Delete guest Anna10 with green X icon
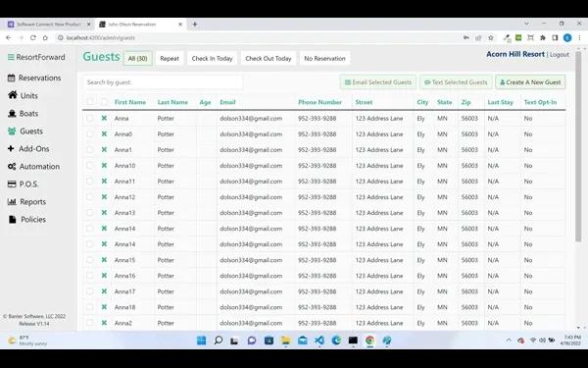588x368 pixels. tap(104, 165)
